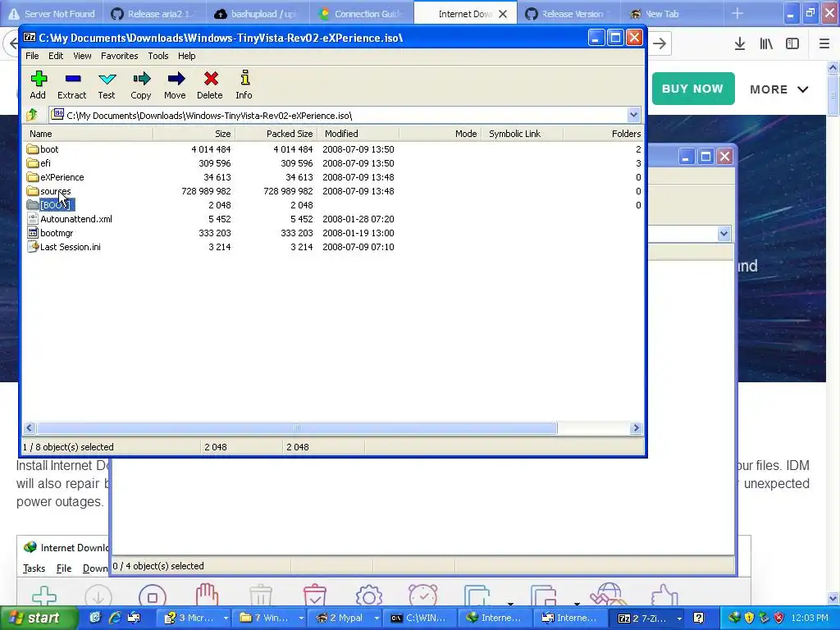This screenshot has height=630, width=840.
Task: Expand the 2 Mypal taskbar group arrow
Action: [x=377, y=618]
